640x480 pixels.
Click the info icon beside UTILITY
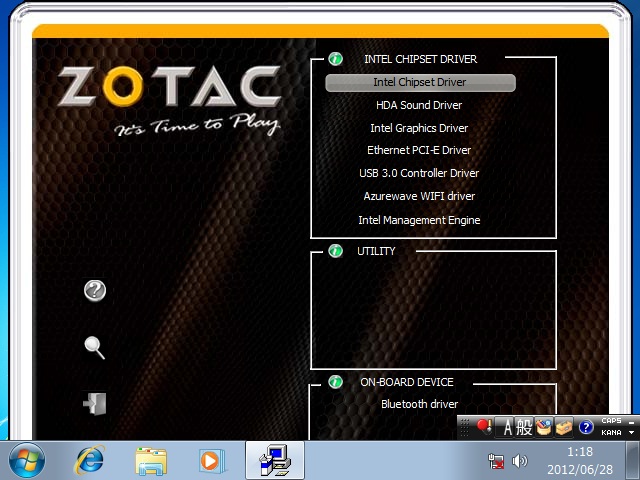point(336,251)
